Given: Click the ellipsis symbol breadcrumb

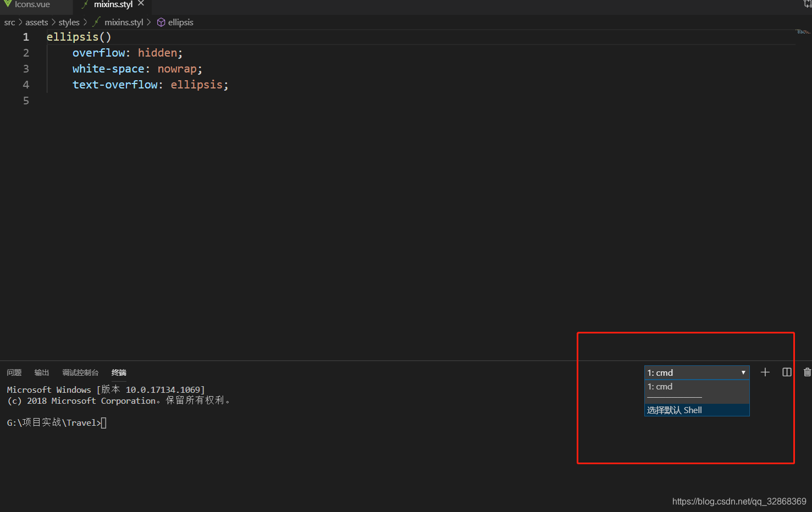Looking at the screenshot, I should click(181, 23).
